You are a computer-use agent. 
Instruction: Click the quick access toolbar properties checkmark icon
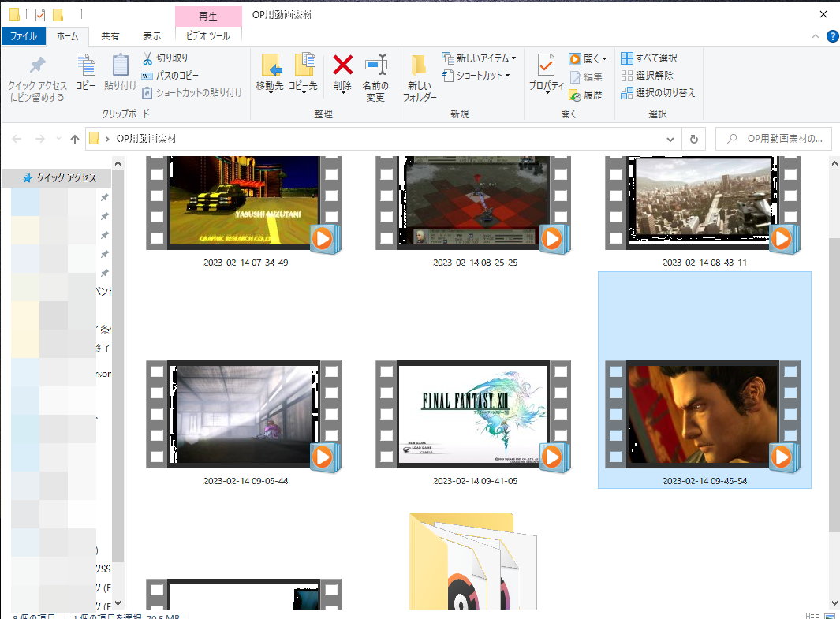(x=40, y=14)
